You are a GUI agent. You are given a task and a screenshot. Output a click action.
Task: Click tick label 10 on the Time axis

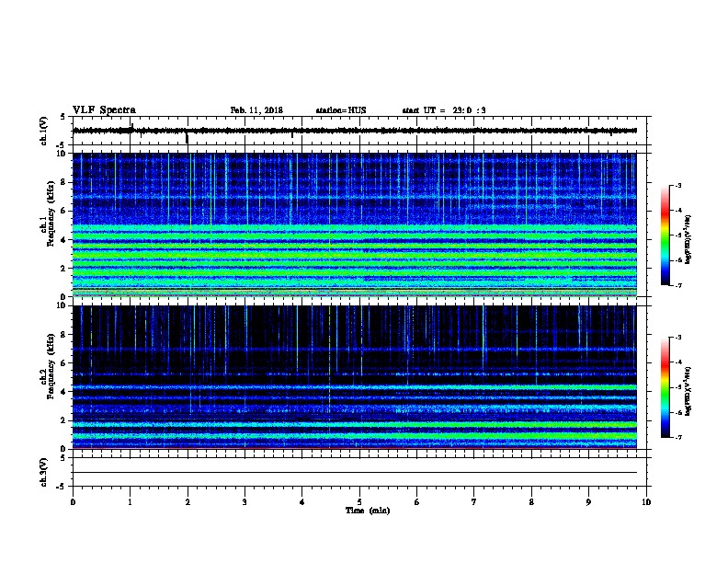[x=646, y=501]
